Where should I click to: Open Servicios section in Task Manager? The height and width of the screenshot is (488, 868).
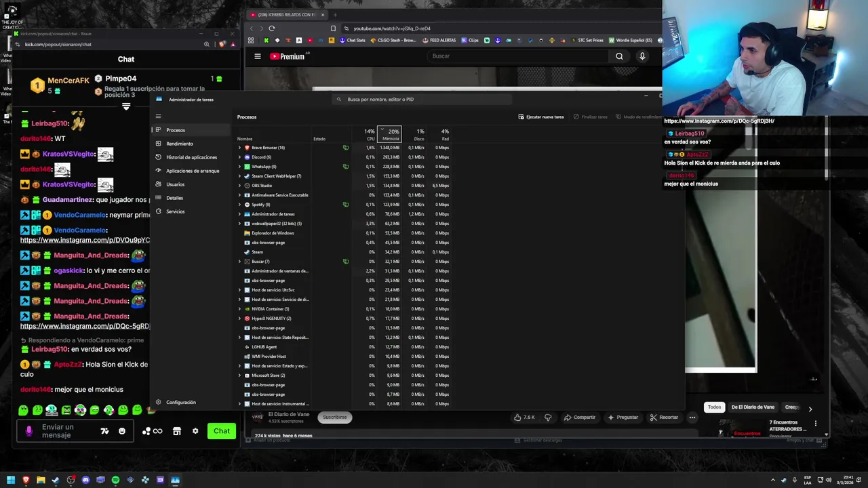point(175,211)
